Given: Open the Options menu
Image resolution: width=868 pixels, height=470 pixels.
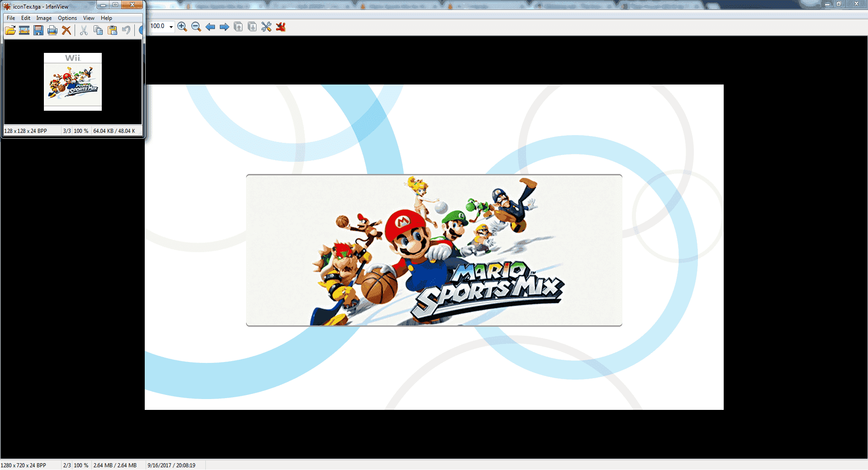Looking at the screenshot, I should (67, 18).
